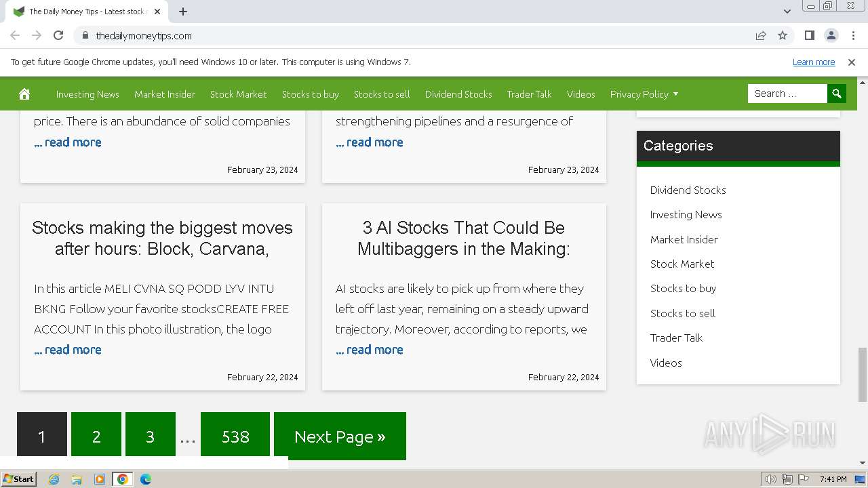Close The Daily Money Tips tab
868x488 pixels.
click(157, 12)
